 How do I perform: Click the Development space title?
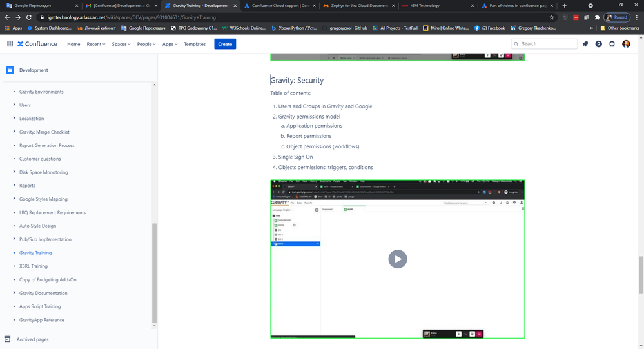[x=34, y=70]
